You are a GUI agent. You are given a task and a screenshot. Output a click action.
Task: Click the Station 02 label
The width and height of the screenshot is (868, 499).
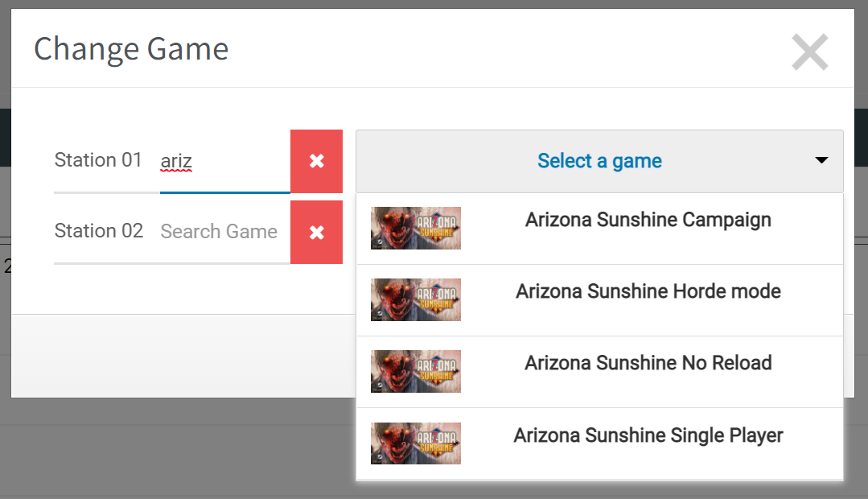[98, 230]
